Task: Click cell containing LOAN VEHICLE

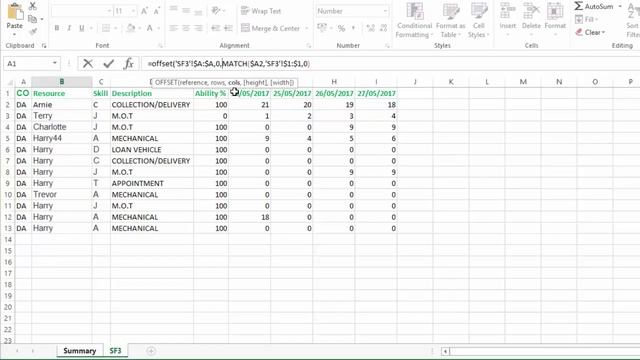Action: 152,150
